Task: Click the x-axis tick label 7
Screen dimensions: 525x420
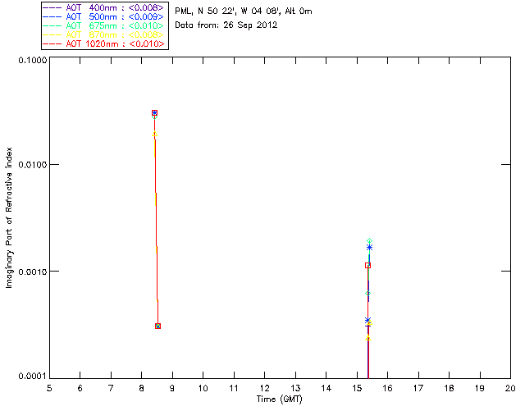Action: [x=111, y=388]
